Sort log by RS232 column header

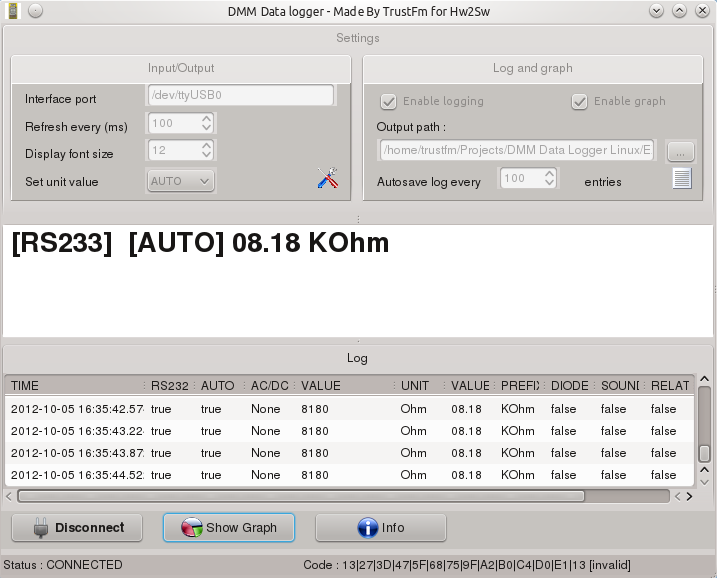coord(170,385)
